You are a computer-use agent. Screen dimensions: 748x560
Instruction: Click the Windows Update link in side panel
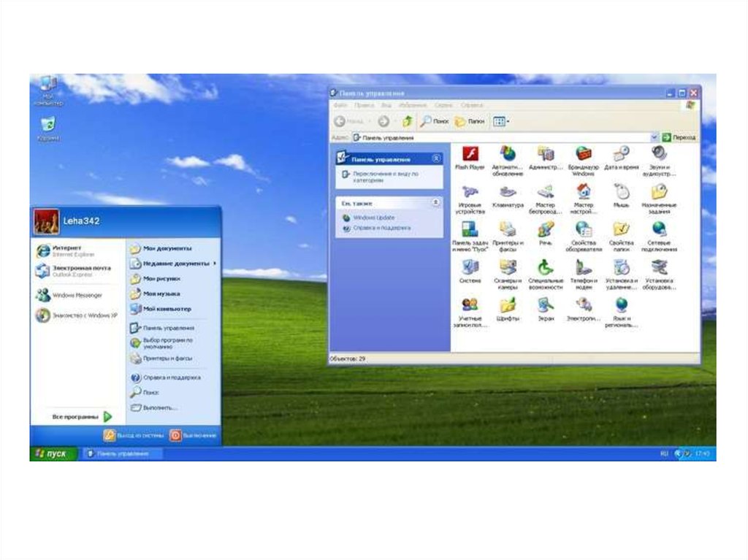point(373,218)
